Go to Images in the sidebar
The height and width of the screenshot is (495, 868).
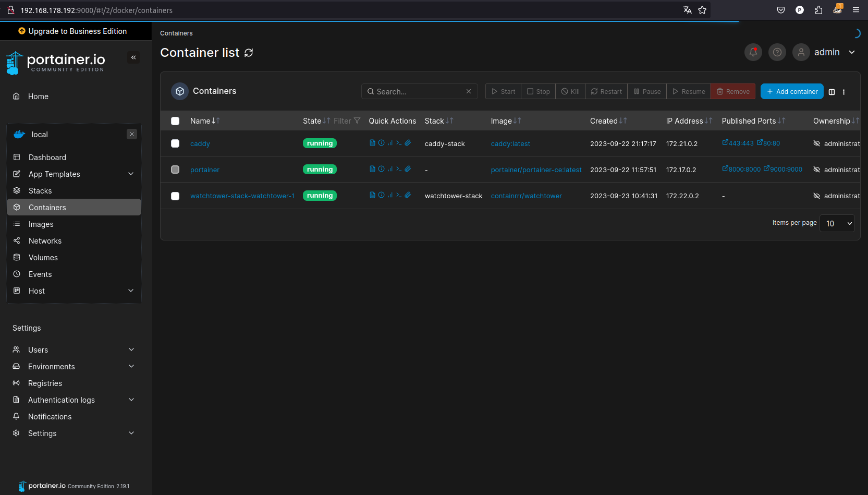(41, 224)
